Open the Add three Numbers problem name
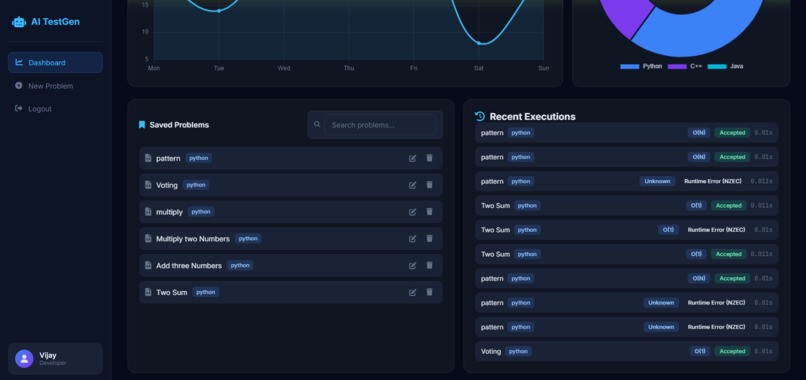The width and height of the screenshot is (806, 380). 189,265
